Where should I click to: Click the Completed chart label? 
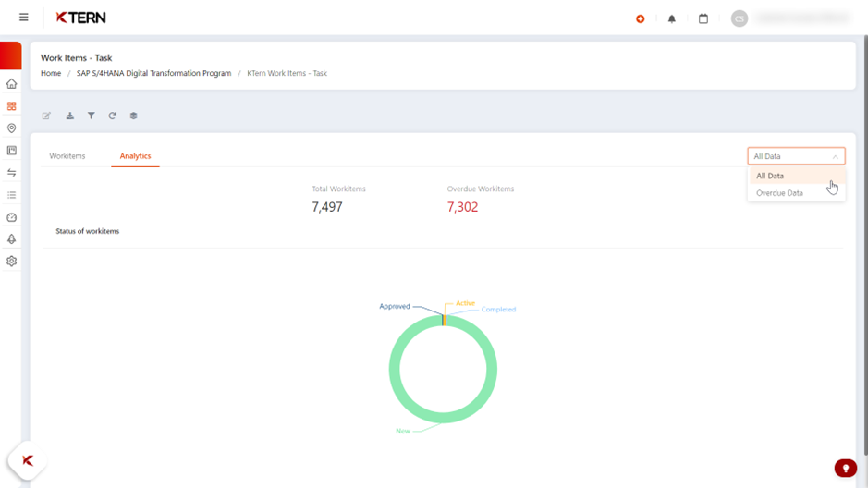tap(498, 310)
